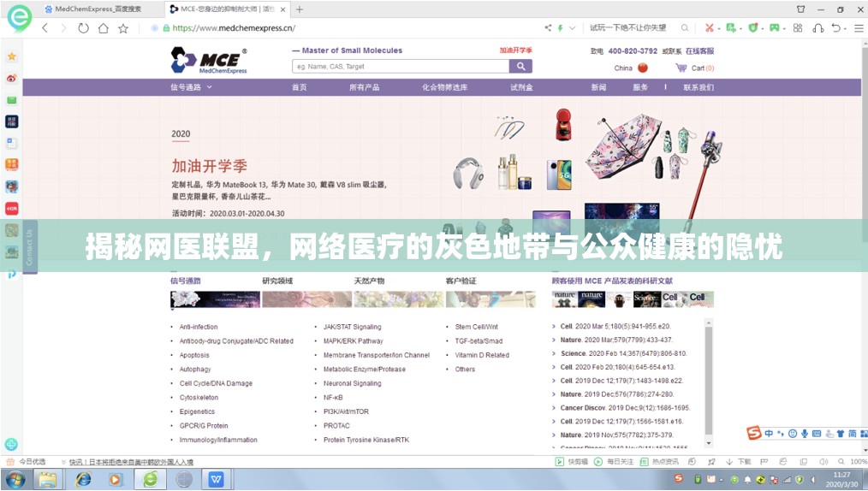Open the Weibo icon in the sidebar
This screenshot has width=868, height=491.
pyautogui.click(x=12, y=78)
